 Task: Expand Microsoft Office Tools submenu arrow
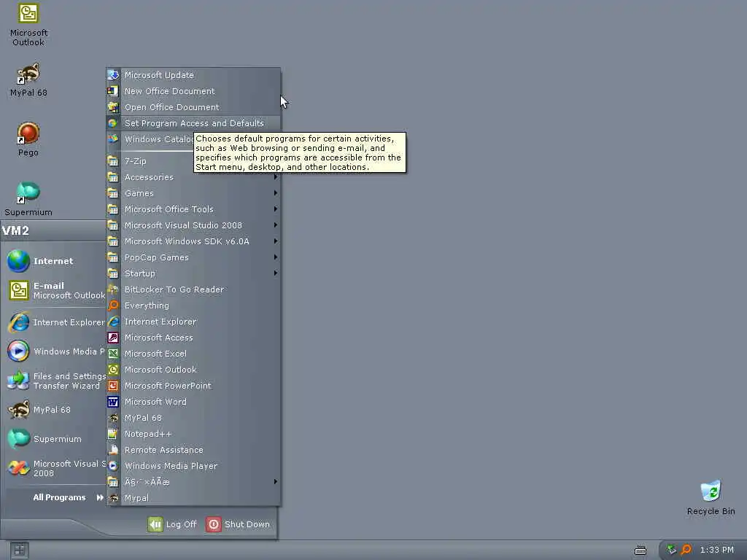point(275,209)
